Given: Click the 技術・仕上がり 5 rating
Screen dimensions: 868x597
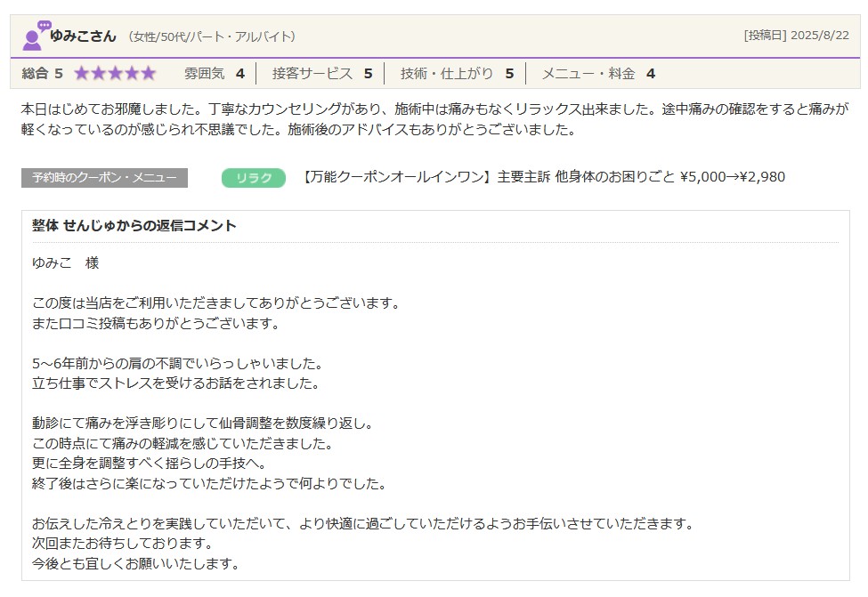Looking at the screenshot, I should [458, 74].
